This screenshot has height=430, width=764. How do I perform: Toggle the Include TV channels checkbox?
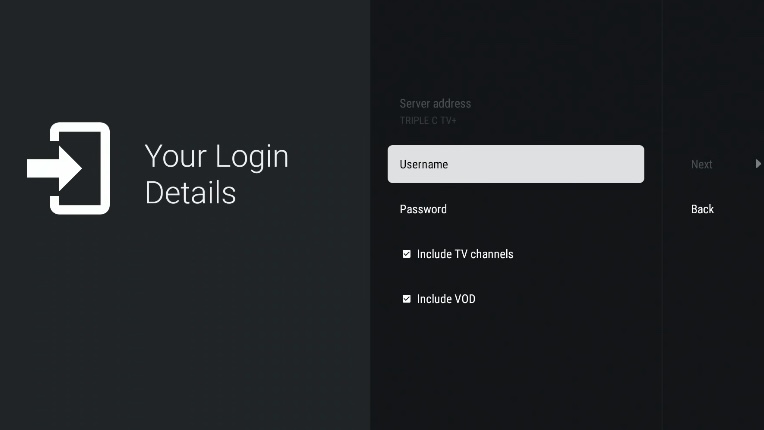coord(407,254)
